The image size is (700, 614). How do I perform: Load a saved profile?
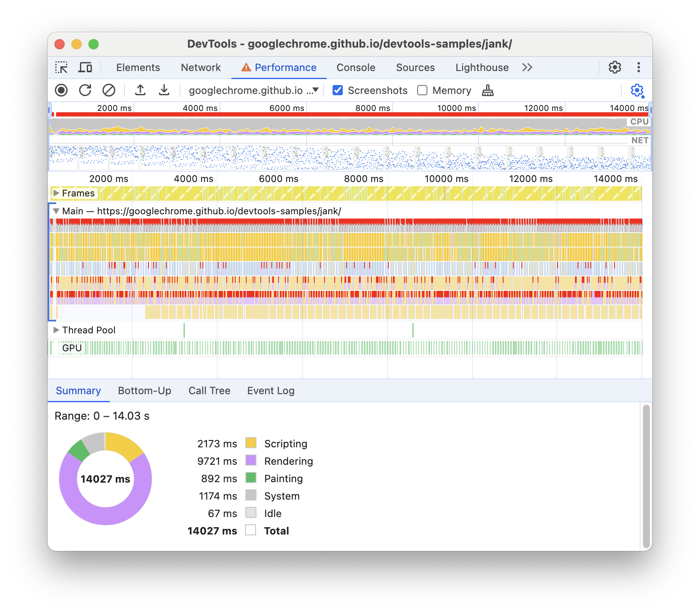pos(140,90)
